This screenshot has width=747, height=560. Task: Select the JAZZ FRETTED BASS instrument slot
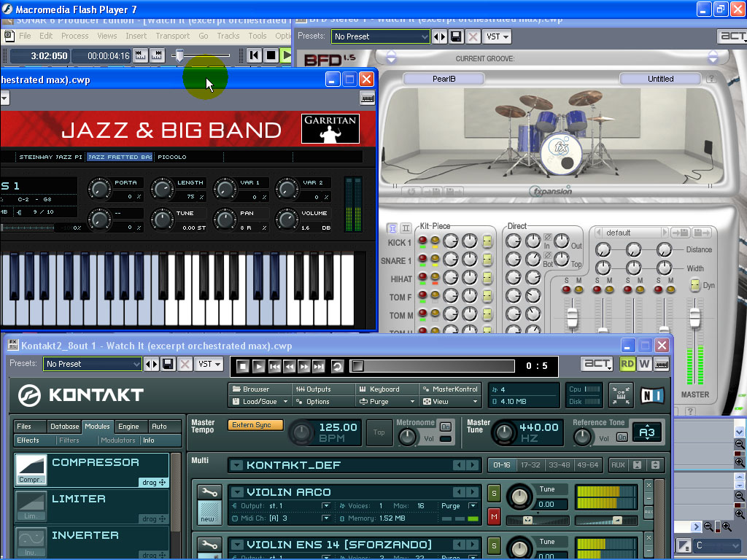(120, 157)
